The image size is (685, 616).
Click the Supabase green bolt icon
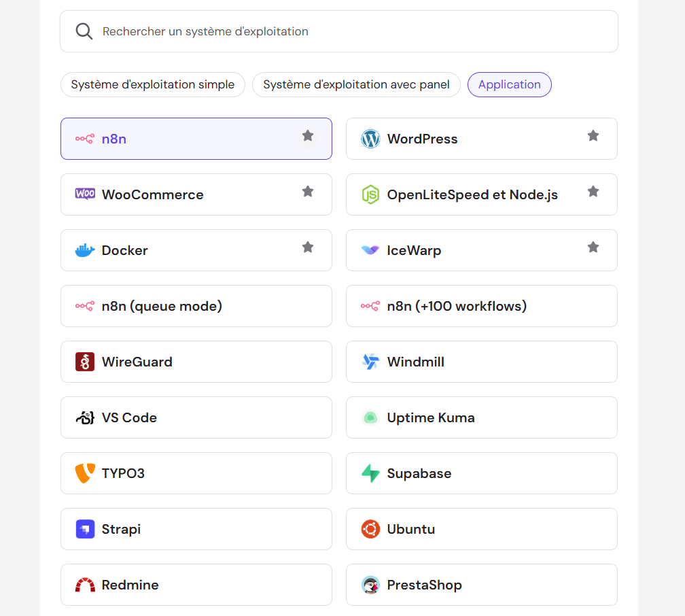(370, 473)
